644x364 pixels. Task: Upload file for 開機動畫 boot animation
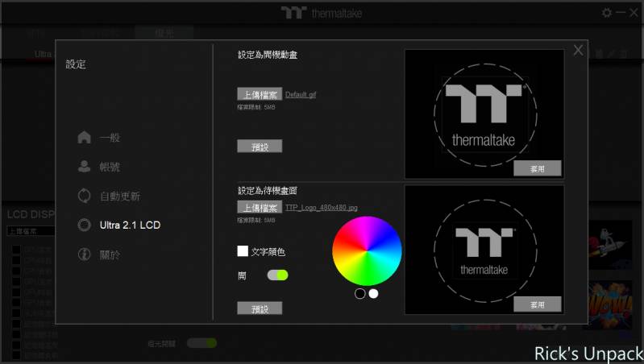coord(260,94)
